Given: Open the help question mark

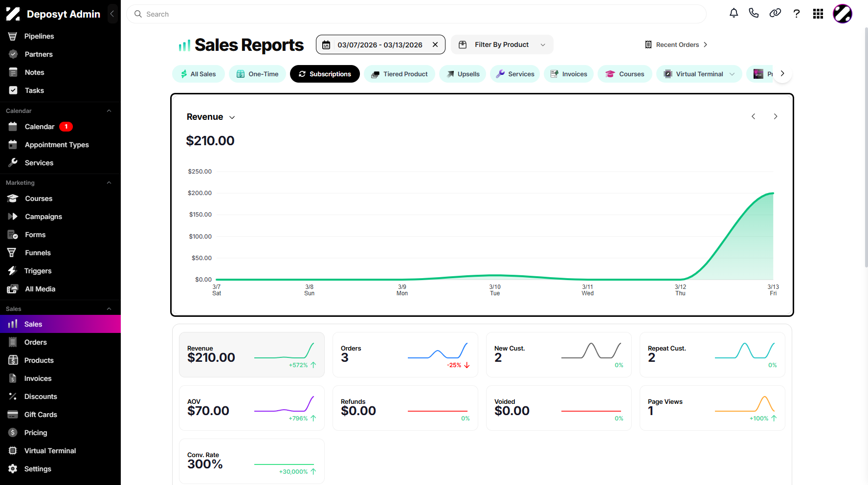Looking at the screenshot, I should pos(797,14).
